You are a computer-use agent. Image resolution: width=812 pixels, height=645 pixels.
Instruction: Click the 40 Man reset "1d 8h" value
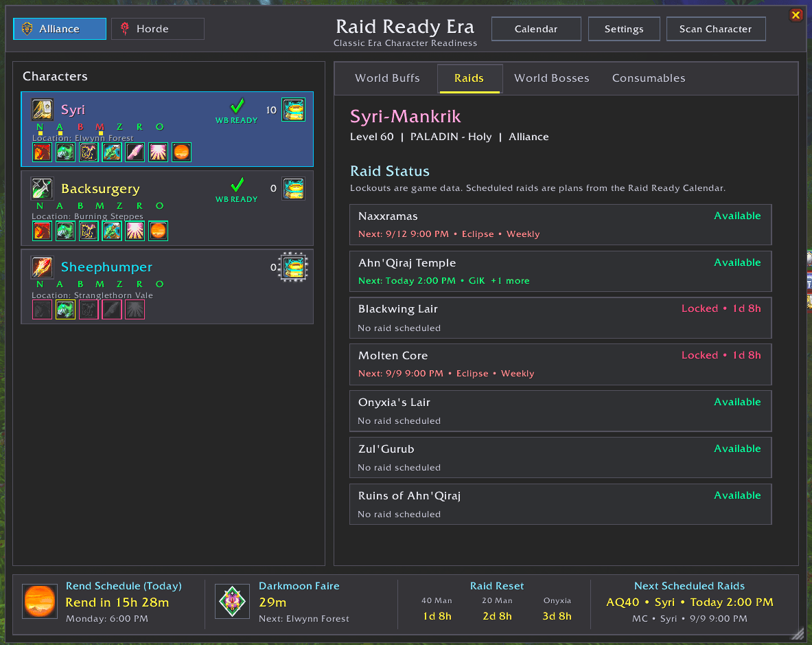437,616
